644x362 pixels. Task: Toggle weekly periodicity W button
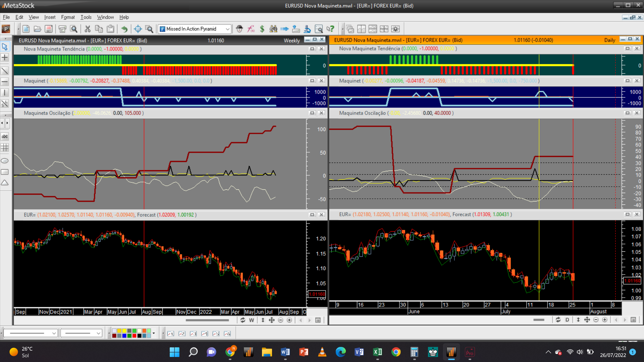(252, 320)
